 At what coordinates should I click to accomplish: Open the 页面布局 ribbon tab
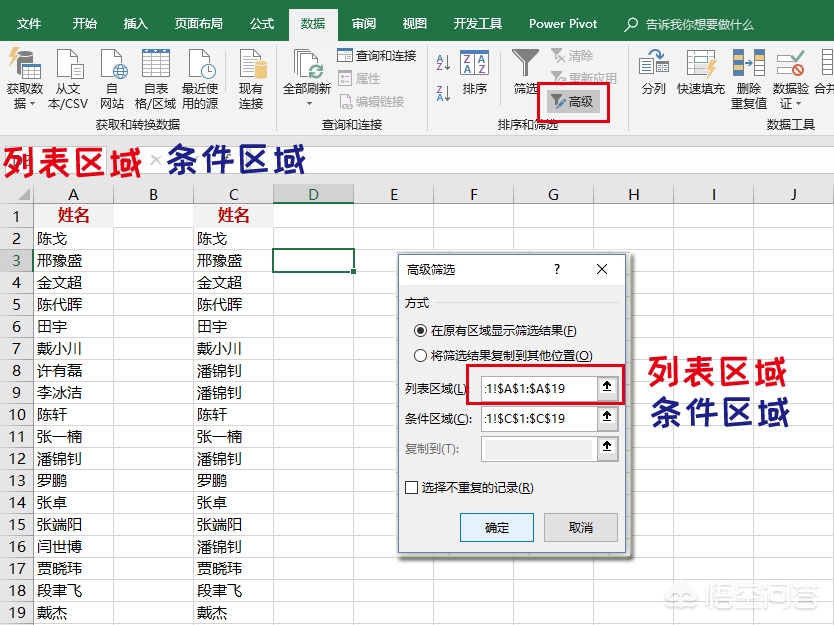(198, 23)
